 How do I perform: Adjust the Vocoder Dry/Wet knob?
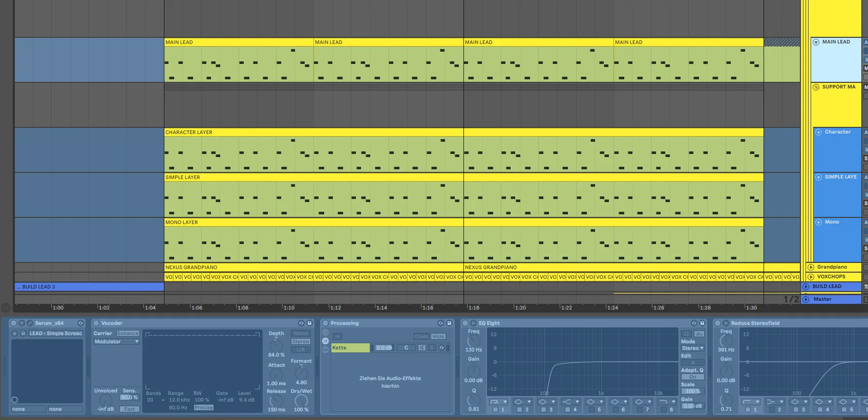(x=301, y=401)
